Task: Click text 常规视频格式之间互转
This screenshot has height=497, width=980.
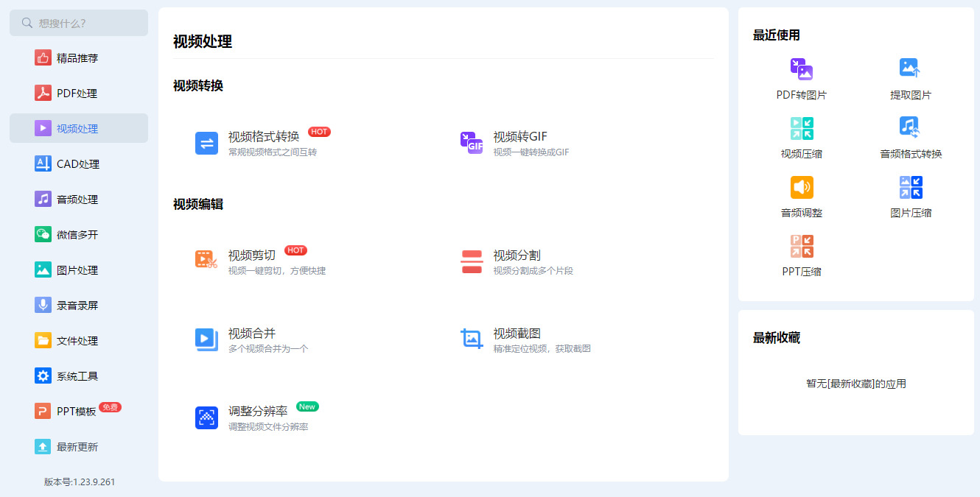Action: tap(273, 152)
